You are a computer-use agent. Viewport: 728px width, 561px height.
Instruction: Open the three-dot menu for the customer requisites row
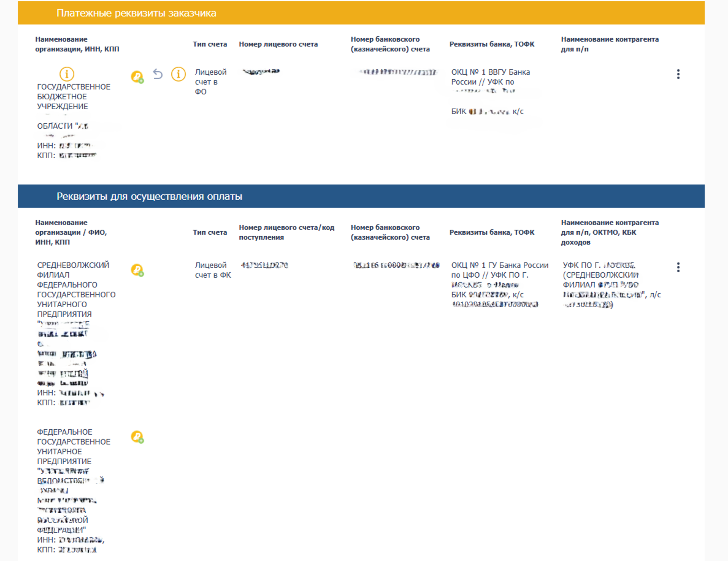[x=678, y=74]
